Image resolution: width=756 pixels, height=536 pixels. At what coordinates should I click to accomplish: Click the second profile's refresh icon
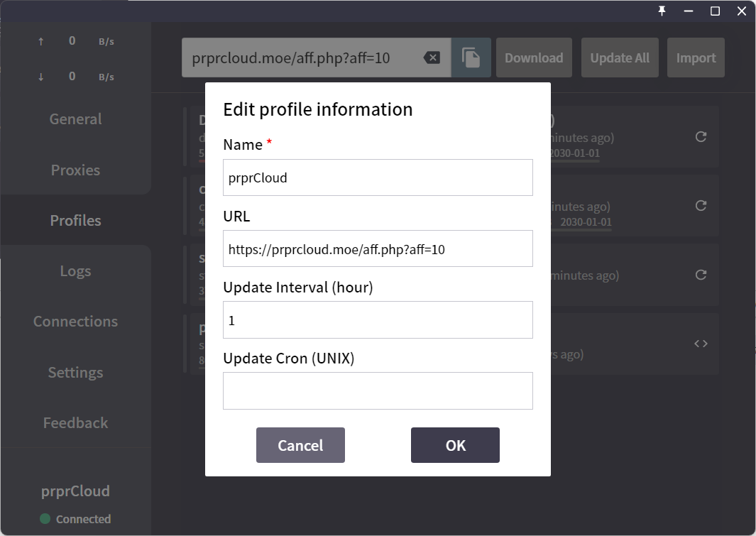pyautogui.click(x=701, y=206)
